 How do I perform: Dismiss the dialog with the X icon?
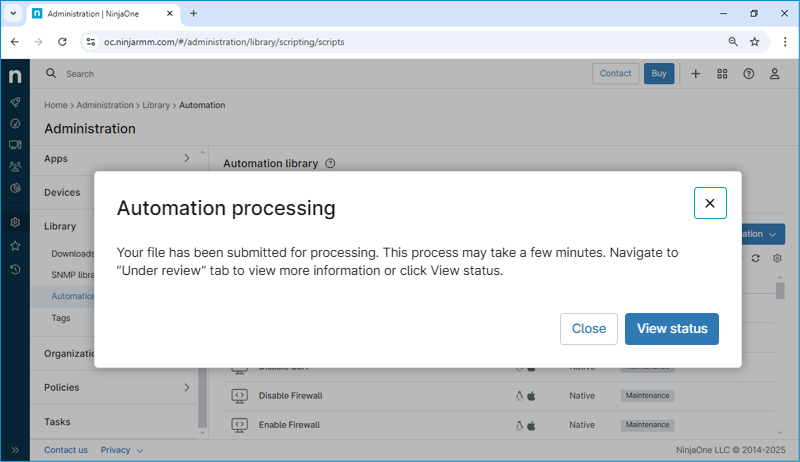click(x=709, y=203)
